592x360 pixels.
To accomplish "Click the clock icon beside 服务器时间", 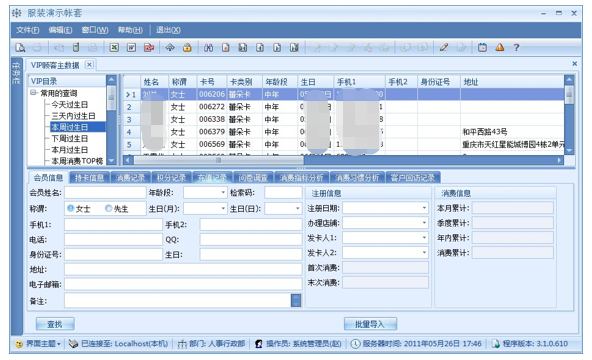I will click(355, 344).
